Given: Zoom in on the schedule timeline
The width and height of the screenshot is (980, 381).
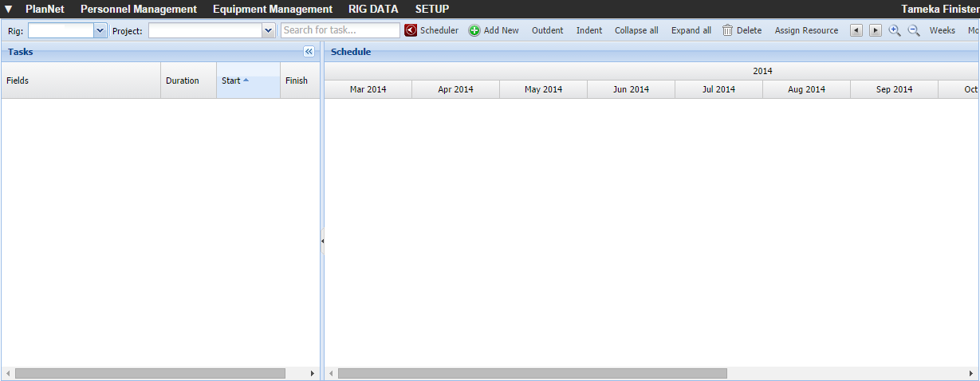Looking at the screenshot, I should (x=895, y=30).
